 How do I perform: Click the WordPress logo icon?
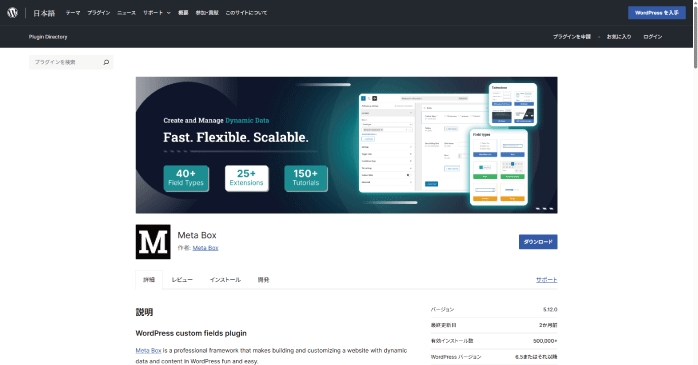[x=12, y=13]
